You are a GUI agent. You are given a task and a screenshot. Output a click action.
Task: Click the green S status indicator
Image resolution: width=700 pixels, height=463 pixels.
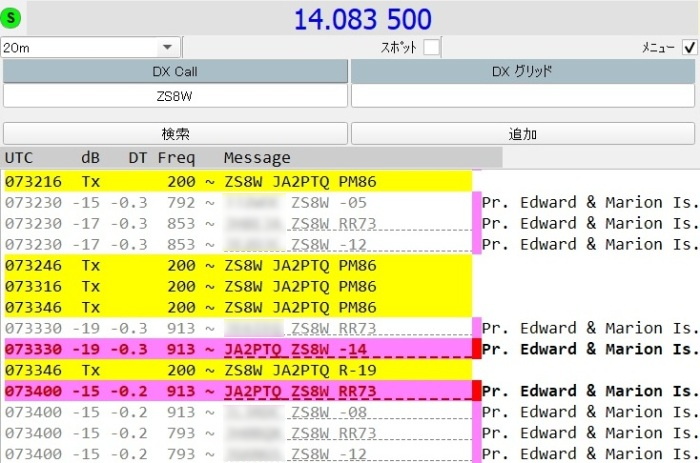coord(11,18)
